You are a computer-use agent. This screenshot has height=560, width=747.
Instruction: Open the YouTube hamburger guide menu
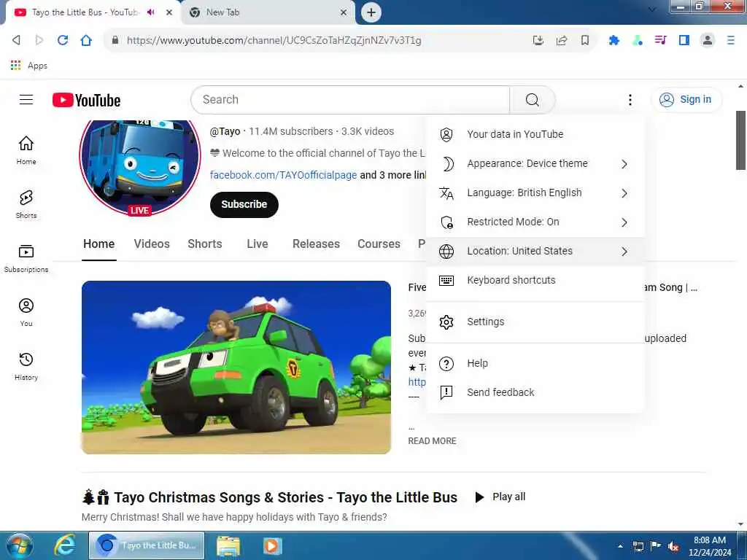click(x=26, y=99)
